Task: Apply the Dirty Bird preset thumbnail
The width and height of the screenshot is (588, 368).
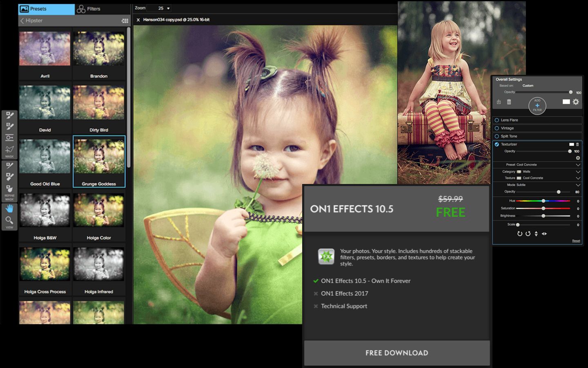Action: point(99,103)
